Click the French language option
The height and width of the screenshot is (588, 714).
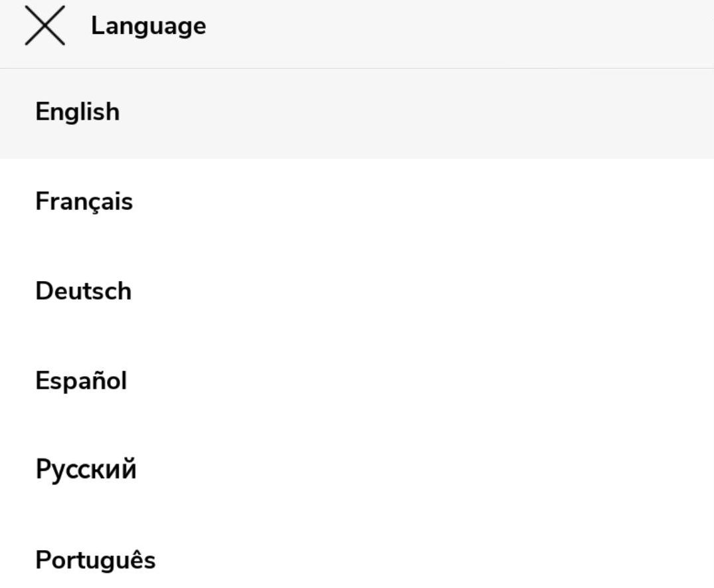tap(84, 201)
